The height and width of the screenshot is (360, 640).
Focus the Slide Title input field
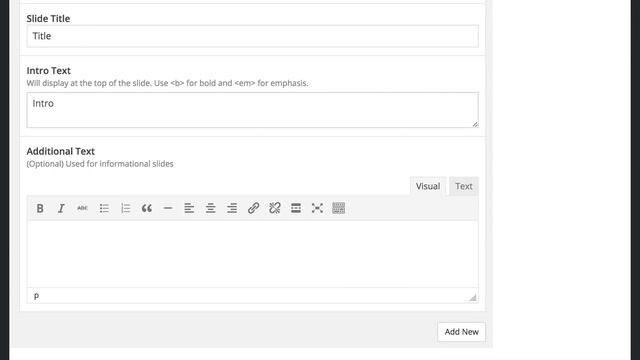(253, 36)
